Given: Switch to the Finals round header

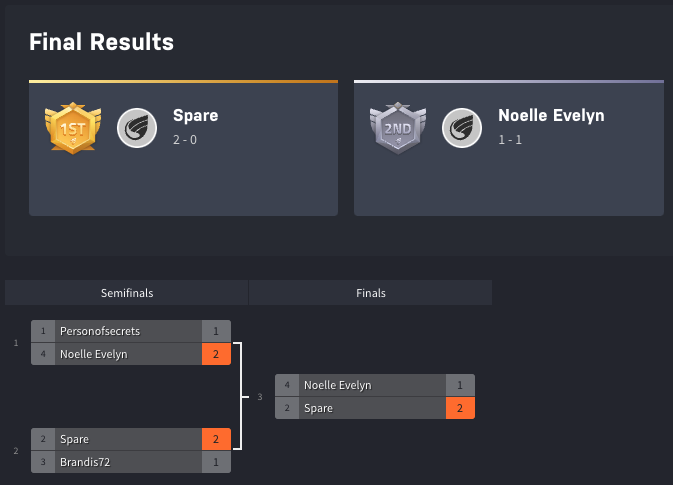Looking at the screenshot, I should (x=370, y=293).
